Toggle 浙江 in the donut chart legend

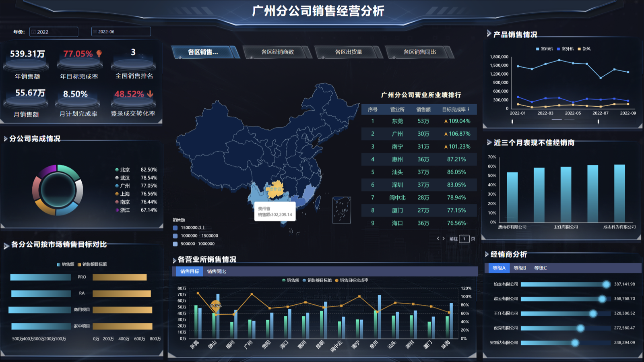pos(122,210)
